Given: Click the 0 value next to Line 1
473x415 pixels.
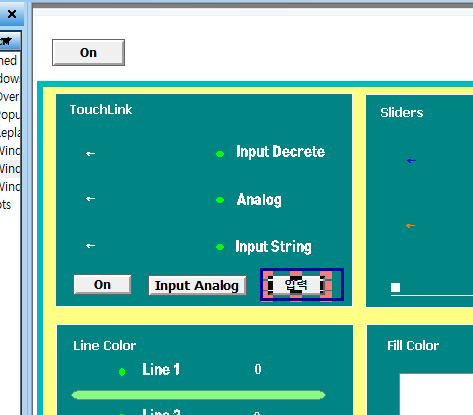Looking at the screenshot, I should [258, 369].
